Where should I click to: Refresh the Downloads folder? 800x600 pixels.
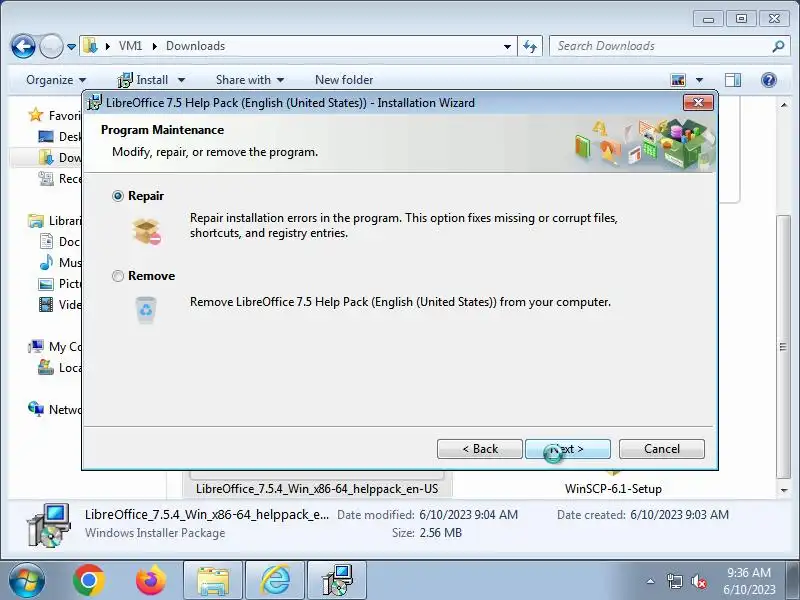pyautogui.click(x=530, y=46)
